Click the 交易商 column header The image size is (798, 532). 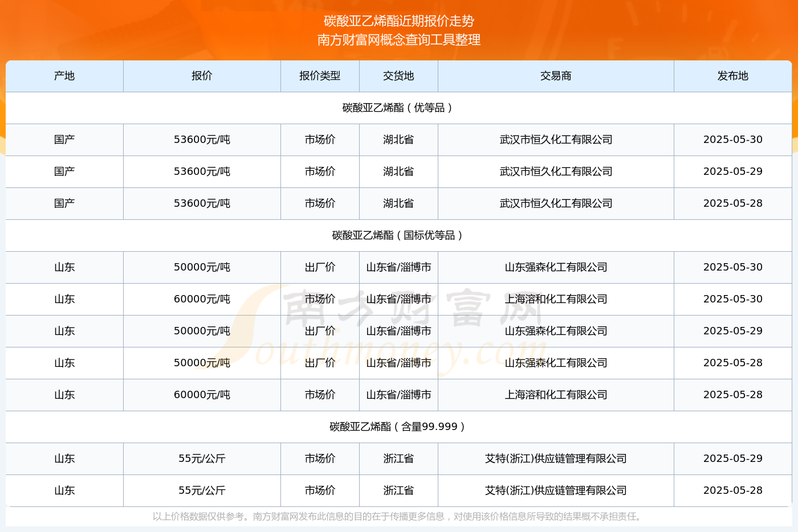coord(556,76)
